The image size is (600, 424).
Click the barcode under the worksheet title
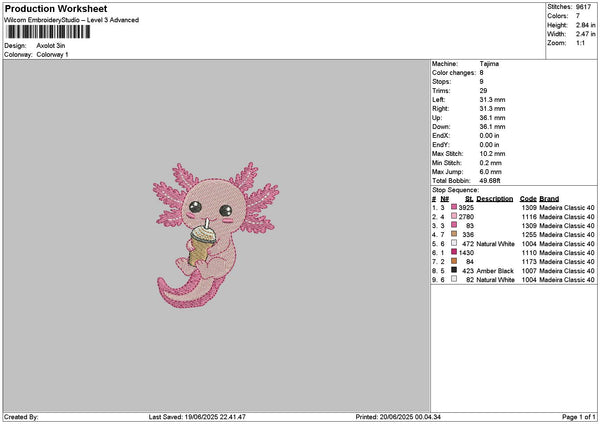48,32
